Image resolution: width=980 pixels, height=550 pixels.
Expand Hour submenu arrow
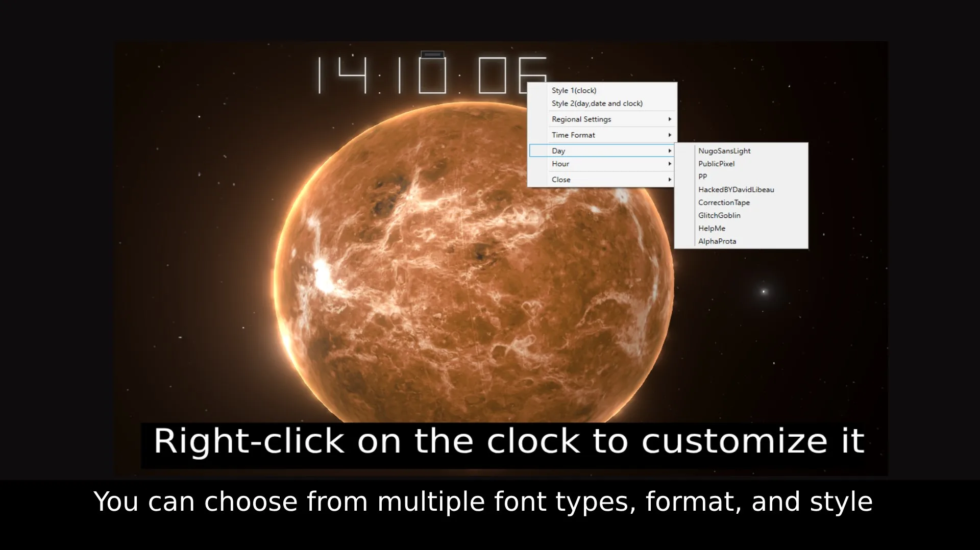coord(670,164)
